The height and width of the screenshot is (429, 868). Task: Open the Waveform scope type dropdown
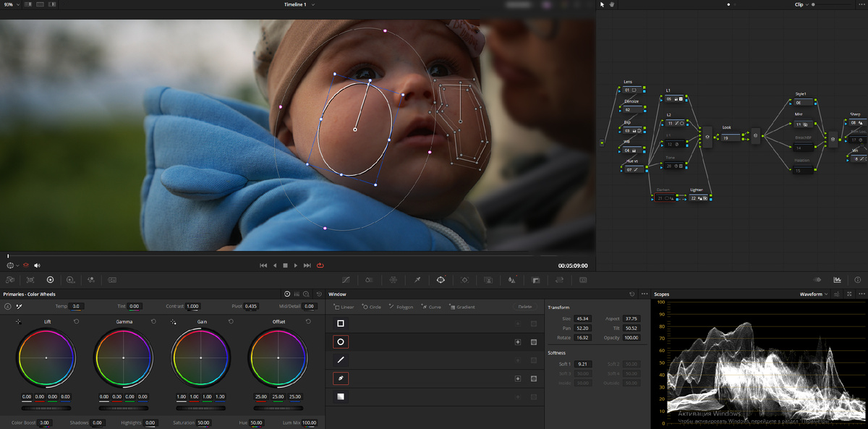(x=814, y=294)
